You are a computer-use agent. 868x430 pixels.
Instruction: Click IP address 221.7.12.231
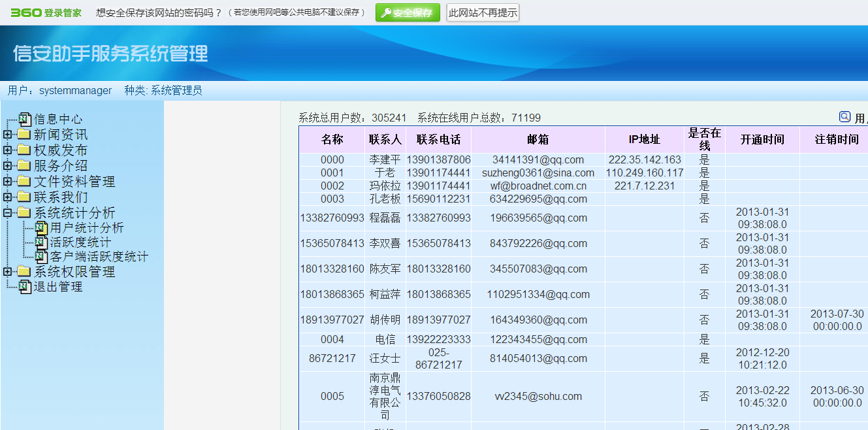click(645, 186)
